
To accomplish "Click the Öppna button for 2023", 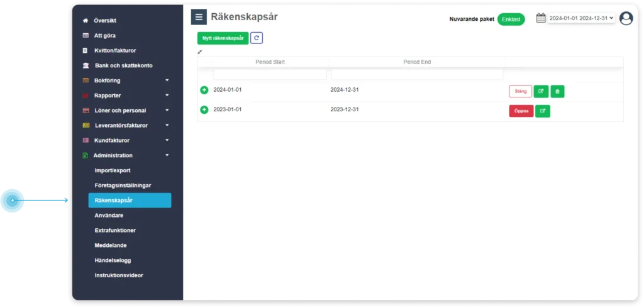I will 521,111.
